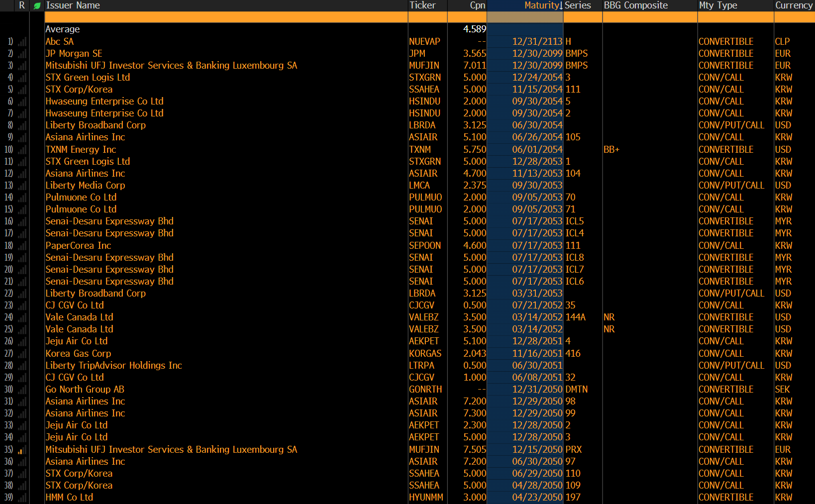Image resolution: width=815 pixels, height=504 pixels.
Task: Click chart icon in row 37 STX Corp/Korea
Action: click(x=22, y=474)
